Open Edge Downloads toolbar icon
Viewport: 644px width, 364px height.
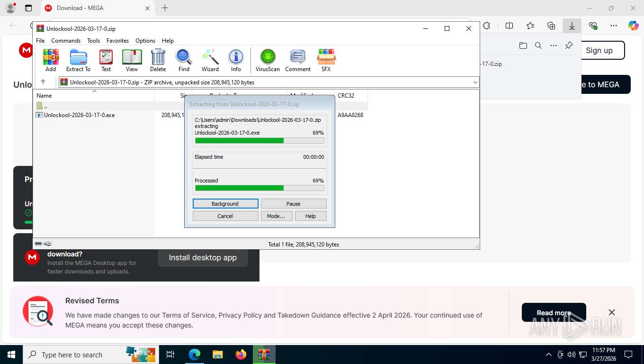pyautogui.click(x=572, y=26)
